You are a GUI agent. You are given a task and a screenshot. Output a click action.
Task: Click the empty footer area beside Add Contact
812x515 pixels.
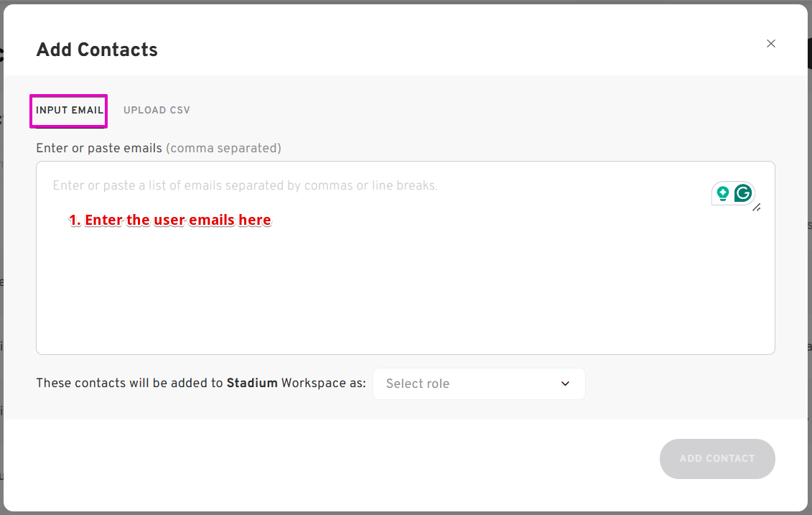point(332,459)
